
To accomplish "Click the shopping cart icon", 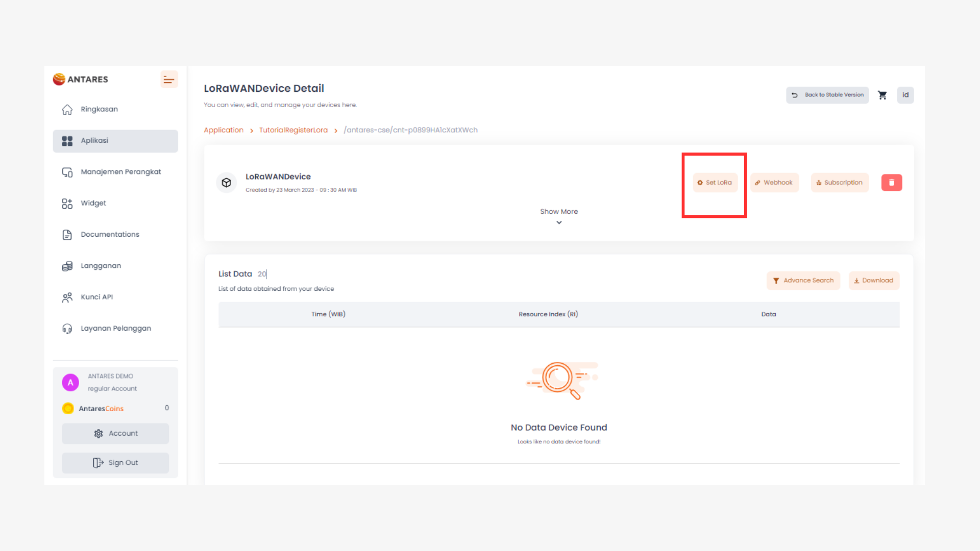I will click(x=883, y=95).
